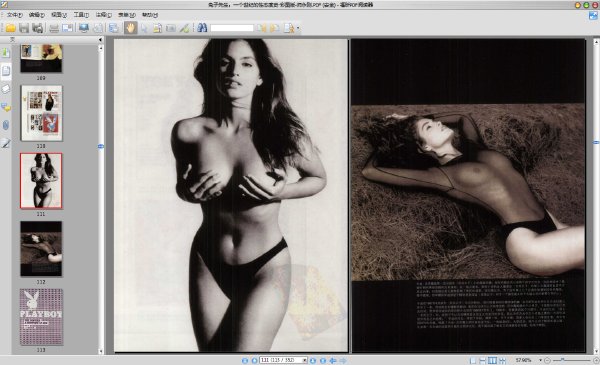Open the Comments menu (注释)
The height and width of the screenshot is (365, 600).
tap(103, 15)
